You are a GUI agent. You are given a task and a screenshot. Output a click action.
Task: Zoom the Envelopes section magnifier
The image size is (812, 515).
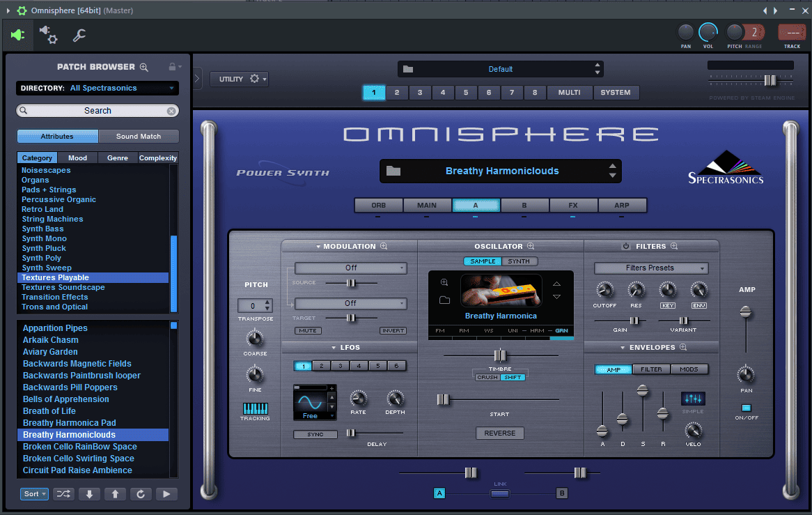coord(683,347)
